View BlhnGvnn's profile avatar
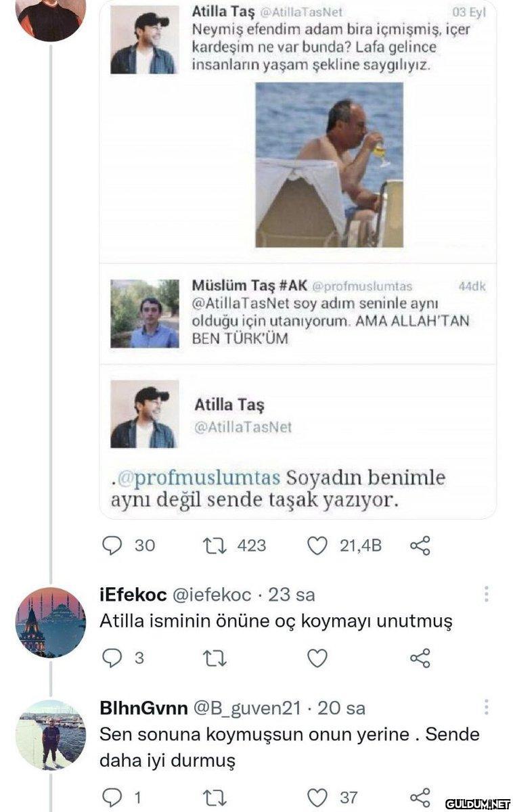 click(50, 735)
